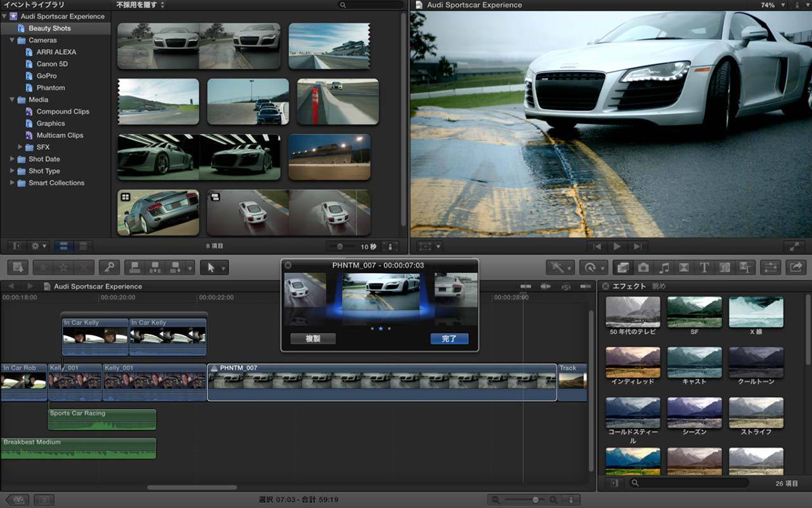The image size is (812, 508).
Task: Toggle the solo button in timeline header
Action: tap(565, 287)
